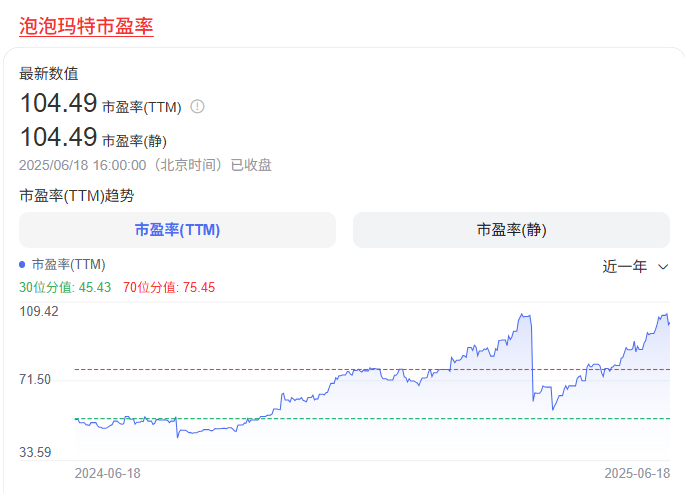The width and height of the screenshot is (685, 493).
Task: Click the 109.42 y-axis label
Action: [39, 311]
